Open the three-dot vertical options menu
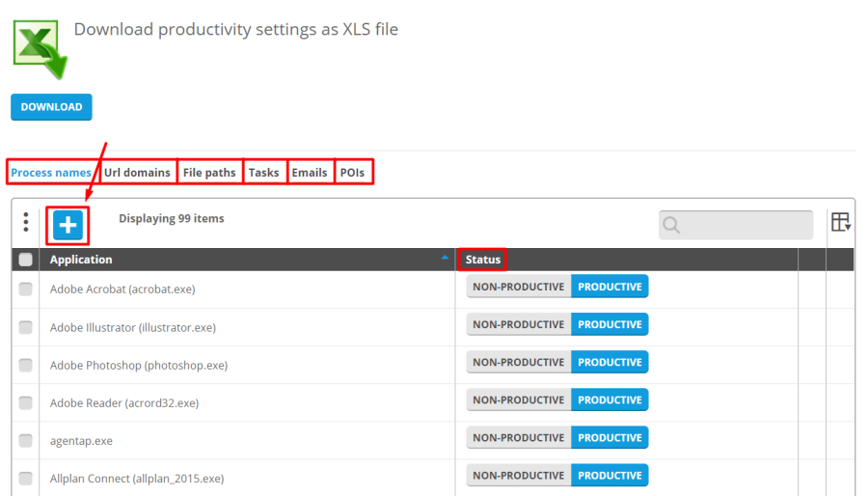Screen dimensions: 868x496 tap(25, 223)
